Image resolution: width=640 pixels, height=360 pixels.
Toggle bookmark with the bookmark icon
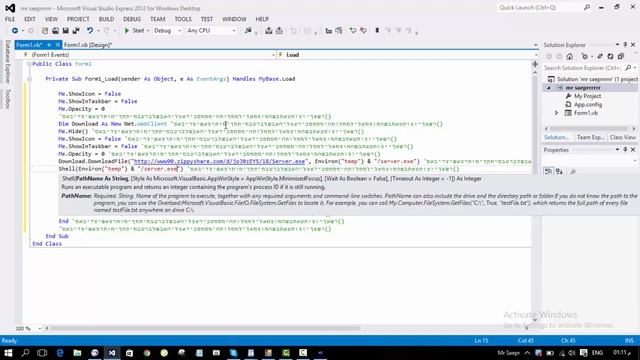point(377,31)
